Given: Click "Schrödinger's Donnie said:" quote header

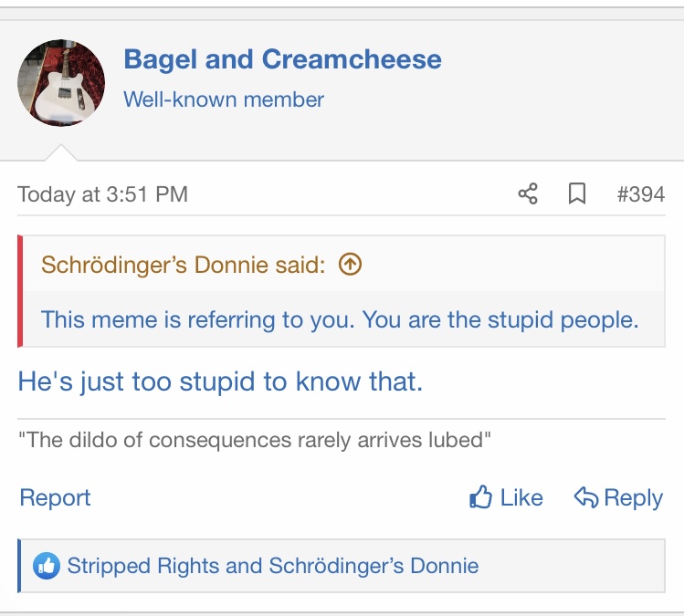Looking at the screenshot, I should tap(183, 265).
